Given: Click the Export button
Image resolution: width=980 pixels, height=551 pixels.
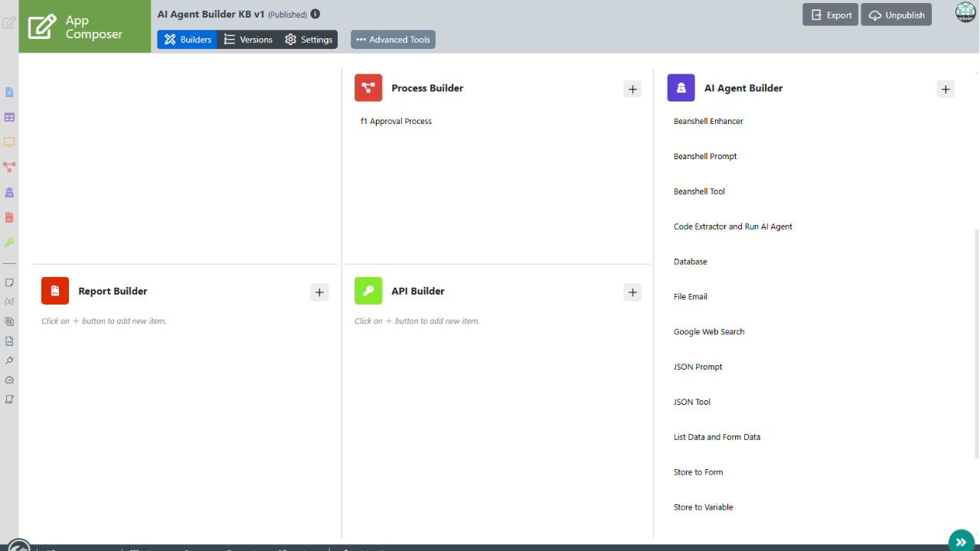Looking at the screenshot, I should [x=830, y=15].
